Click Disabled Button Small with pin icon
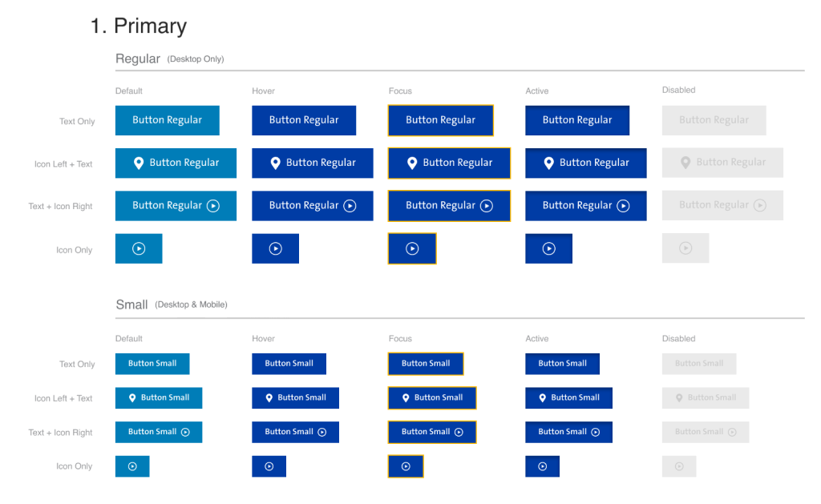Viewport: 821px width, 504px height. pos(706,397)
